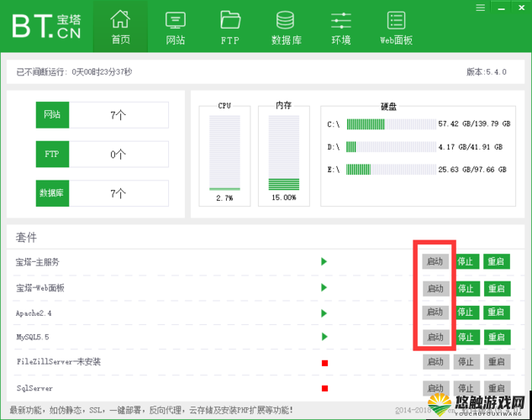The height and width of the screenshot is (420, 532).
Task: Open the FTP tab
Action: (230, 28)
